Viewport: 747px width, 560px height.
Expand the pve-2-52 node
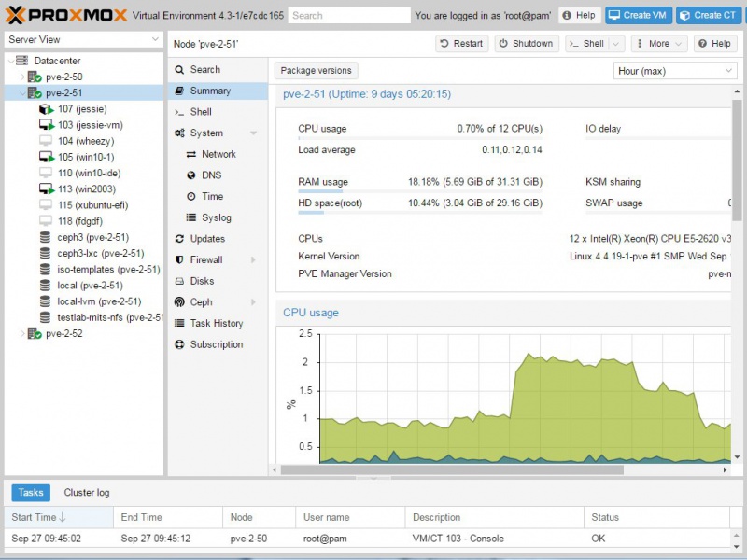click(23, 334)
